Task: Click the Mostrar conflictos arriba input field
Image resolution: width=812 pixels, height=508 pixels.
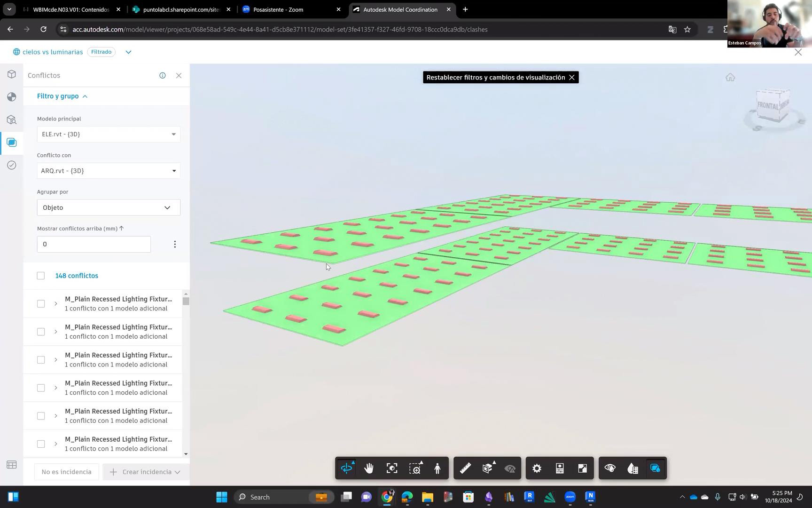Action: (94, 244)
